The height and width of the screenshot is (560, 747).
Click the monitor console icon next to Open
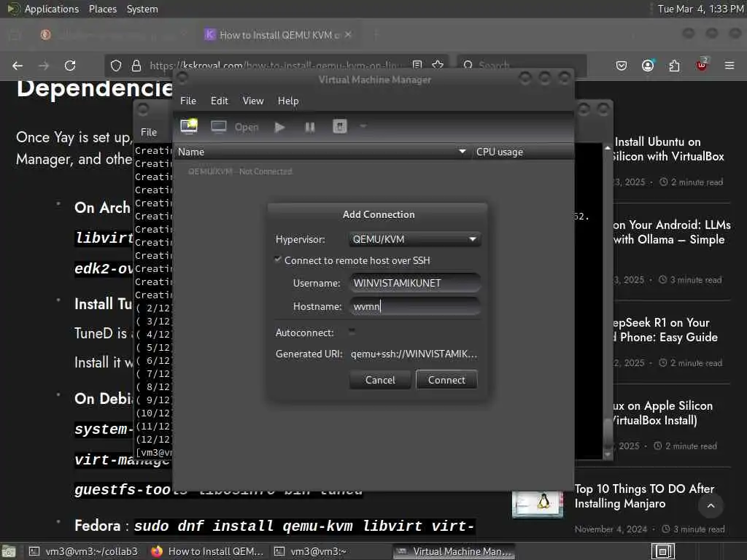(x=219, y=127)
